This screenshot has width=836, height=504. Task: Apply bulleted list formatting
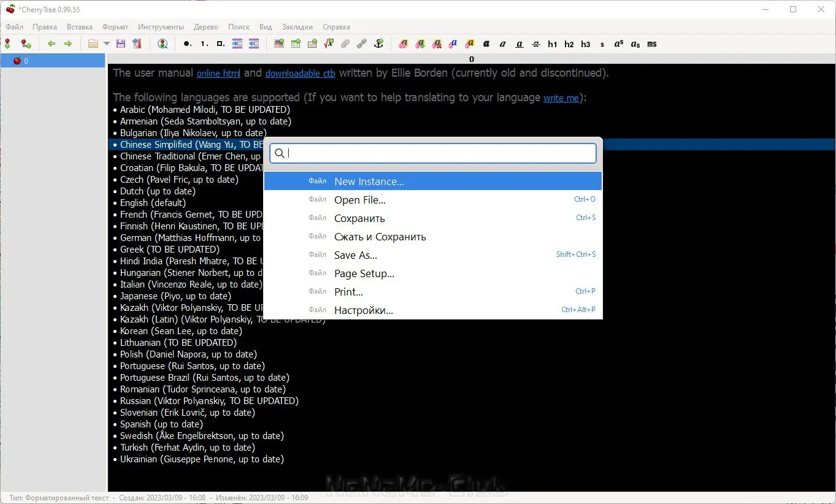coord(188,44)
